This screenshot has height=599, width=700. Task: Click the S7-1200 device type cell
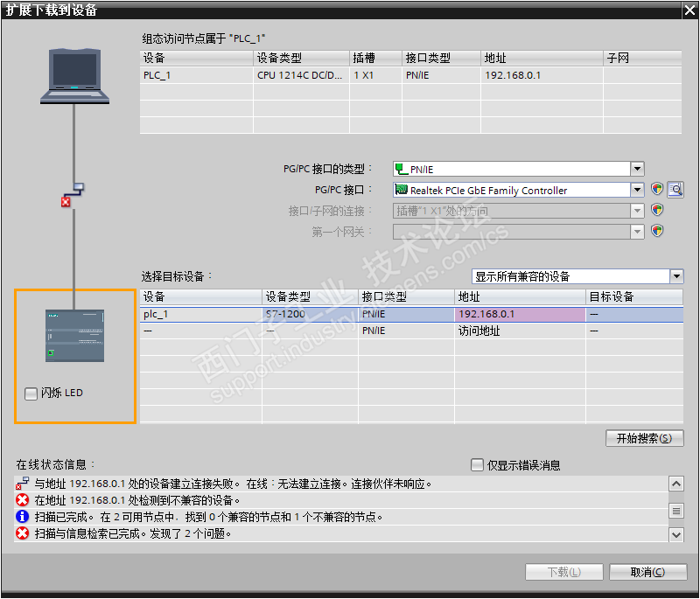pos(310,315)
